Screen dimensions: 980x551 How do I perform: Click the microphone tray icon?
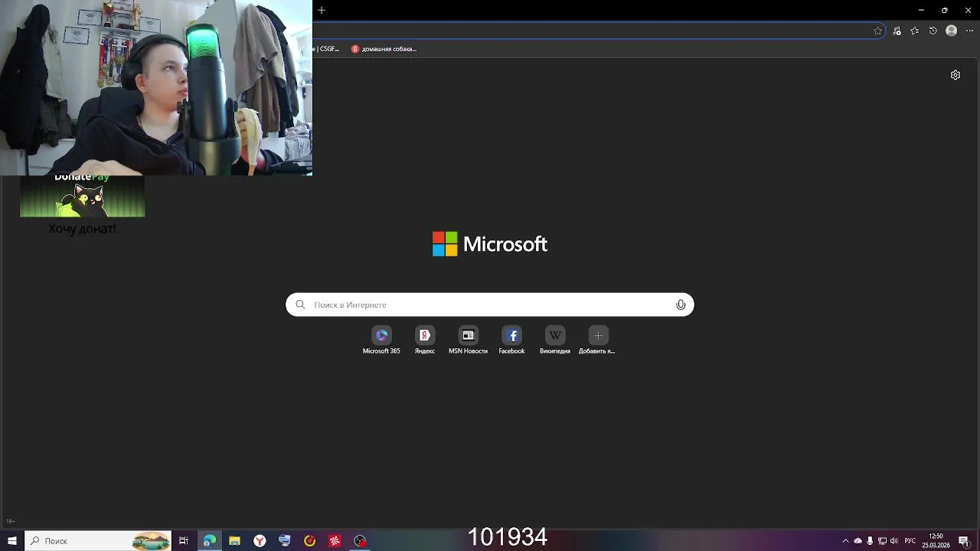[870, 541]
